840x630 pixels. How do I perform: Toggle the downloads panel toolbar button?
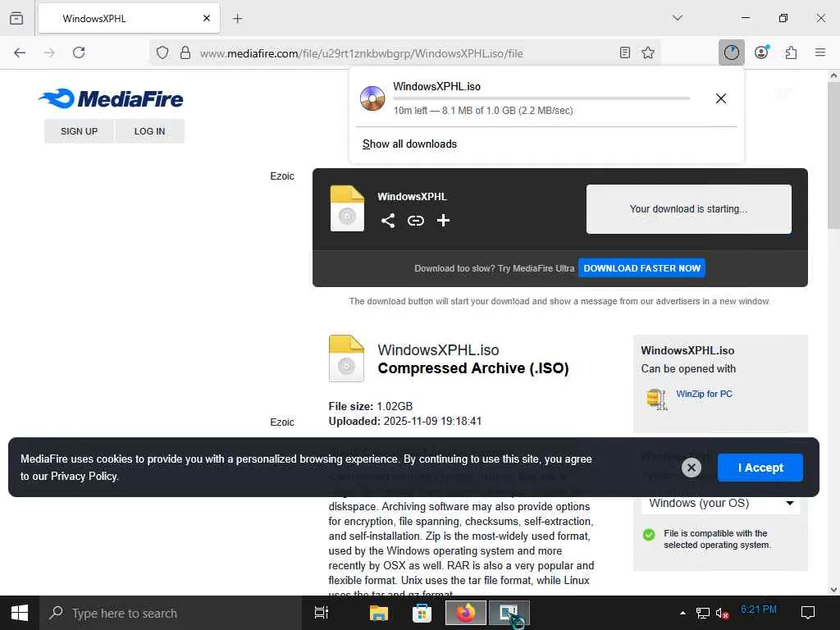tap(731, 52)
